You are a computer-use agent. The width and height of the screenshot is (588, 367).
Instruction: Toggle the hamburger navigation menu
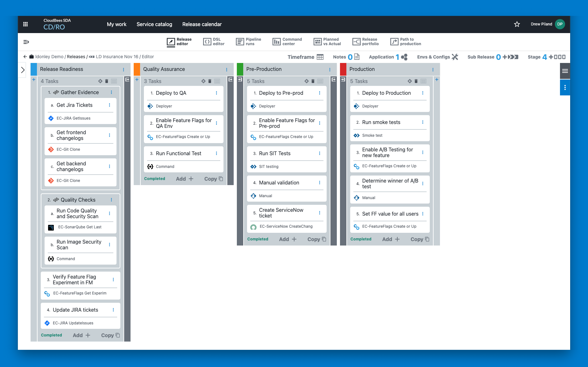[26, 42]
